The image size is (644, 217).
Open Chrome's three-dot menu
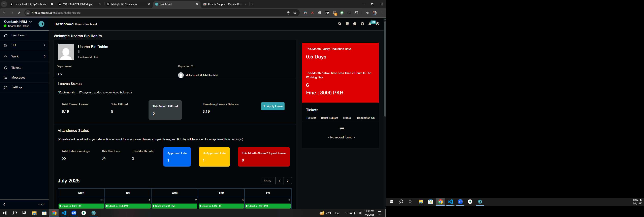[382, 13]
